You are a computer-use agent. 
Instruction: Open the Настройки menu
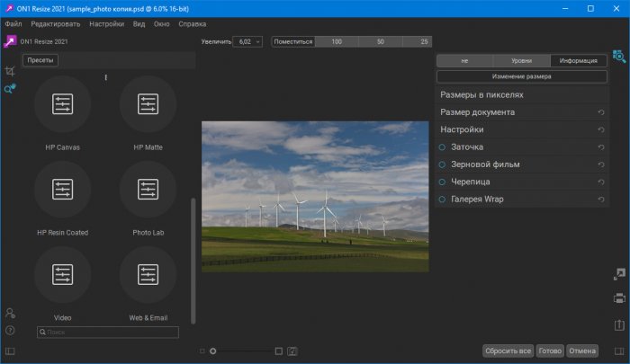(106, 24)
